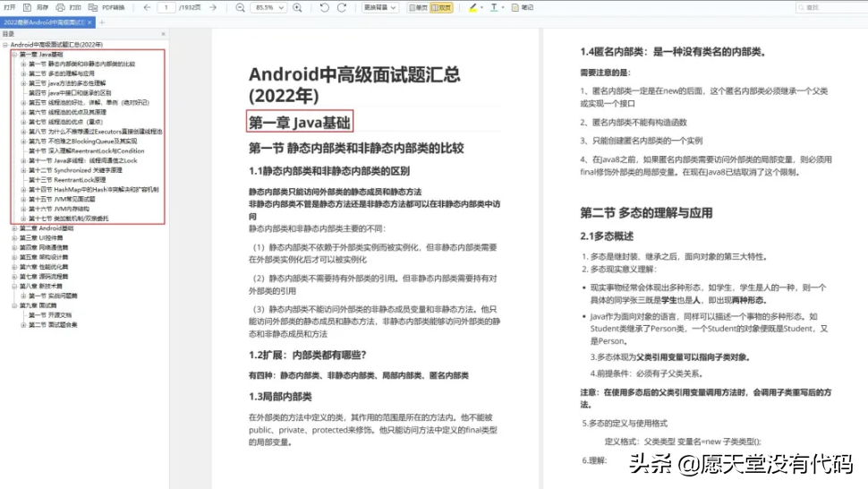Viewport: 868px width, 489px height.
Task: Rotate the page counterclockwise
Action: pyautogui.click(x=325, y=7)
